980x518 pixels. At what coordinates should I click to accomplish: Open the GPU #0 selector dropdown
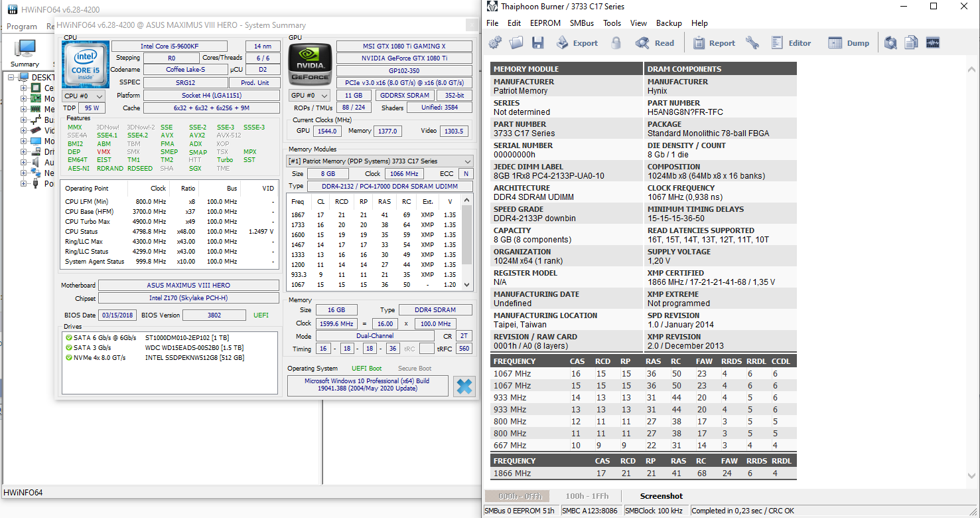click(x=309, y=96)
